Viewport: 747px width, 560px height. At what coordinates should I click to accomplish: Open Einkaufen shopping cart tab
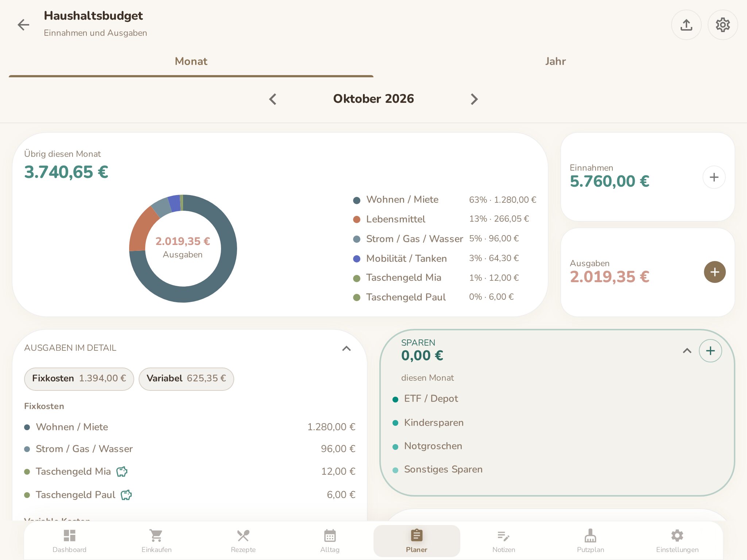pos(156,541)
